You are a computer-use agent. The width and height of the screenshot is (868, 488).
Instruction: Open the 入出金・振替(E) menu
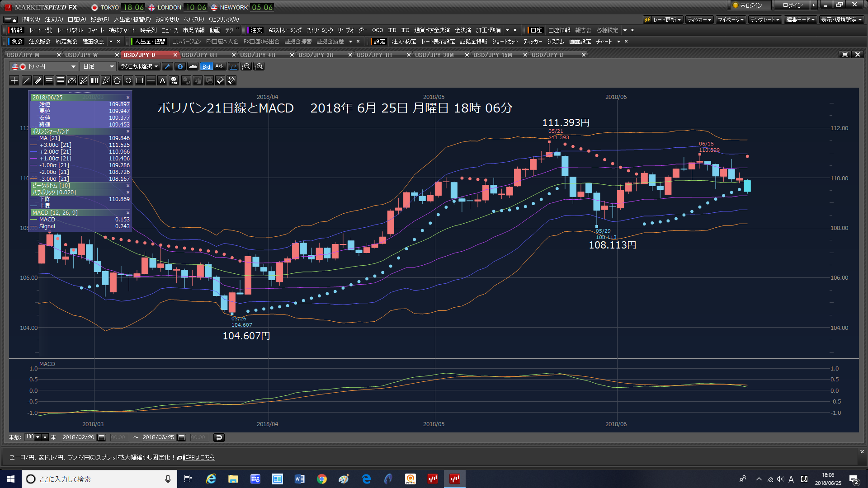tap(132, 19)
